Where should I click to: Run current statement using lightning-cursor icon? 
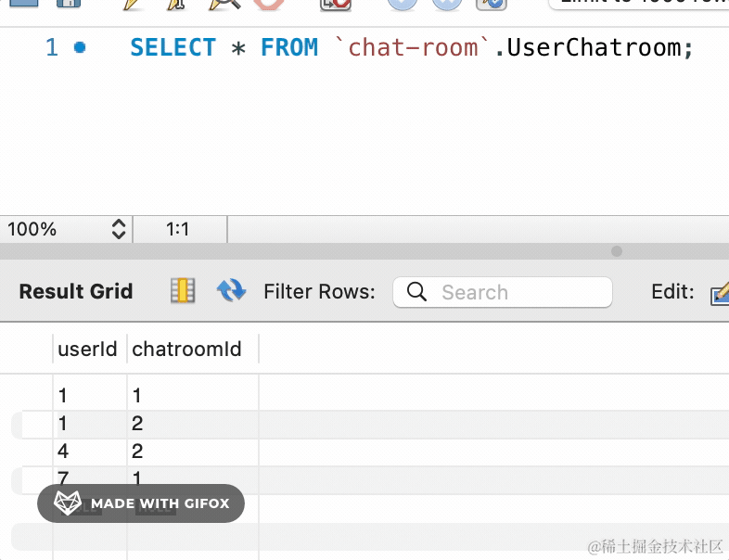click(x=178, y=3)
